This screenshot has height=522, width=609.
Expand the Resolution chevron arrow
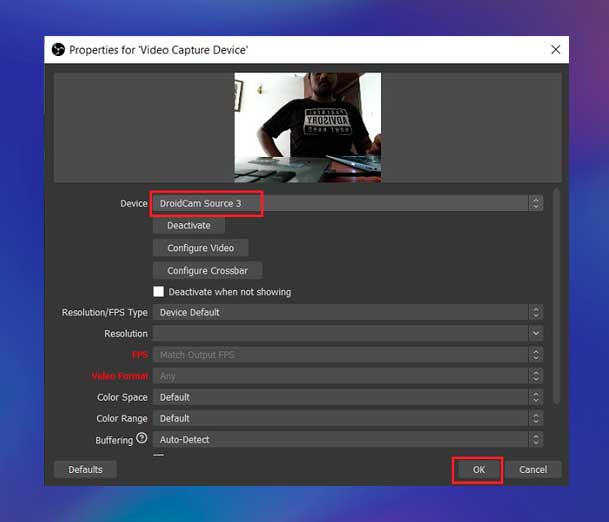(x=536, y=333)
